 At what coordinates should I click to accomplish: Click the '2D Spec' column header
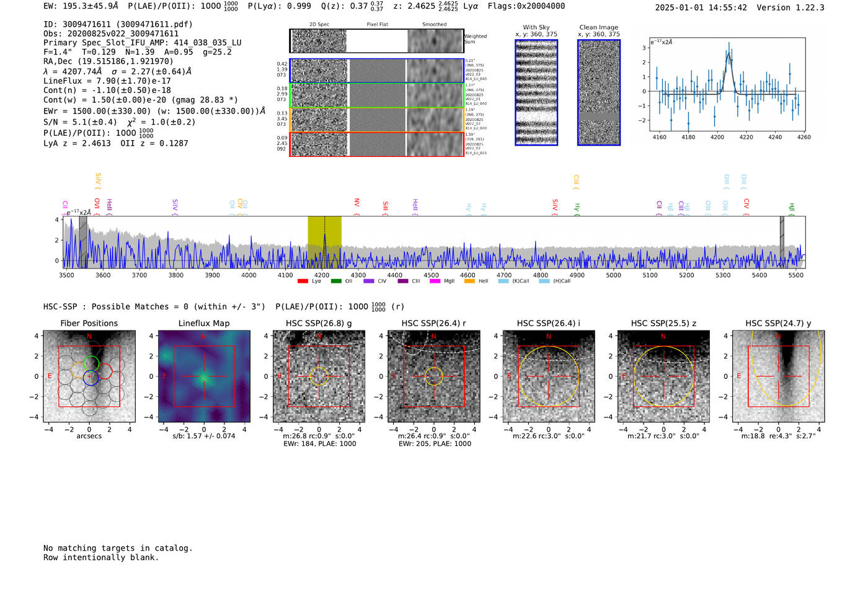(x=319, y=25)
